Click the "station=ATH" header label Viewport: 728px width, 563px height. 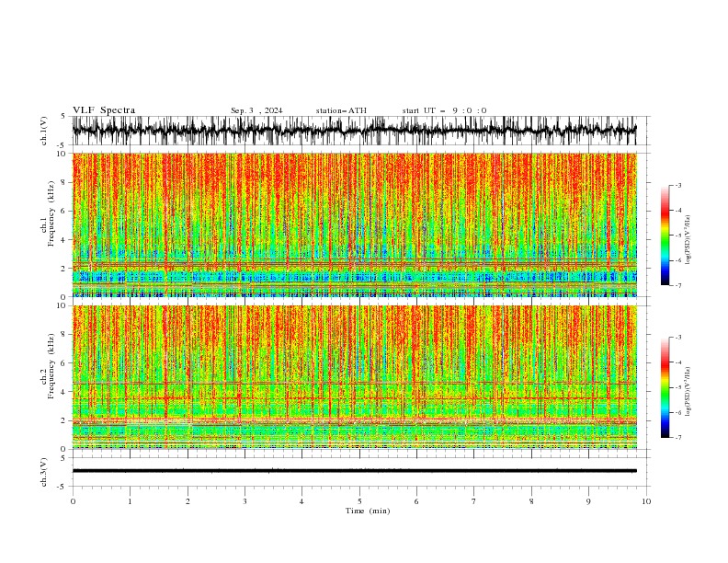click(x=341, y=110)
